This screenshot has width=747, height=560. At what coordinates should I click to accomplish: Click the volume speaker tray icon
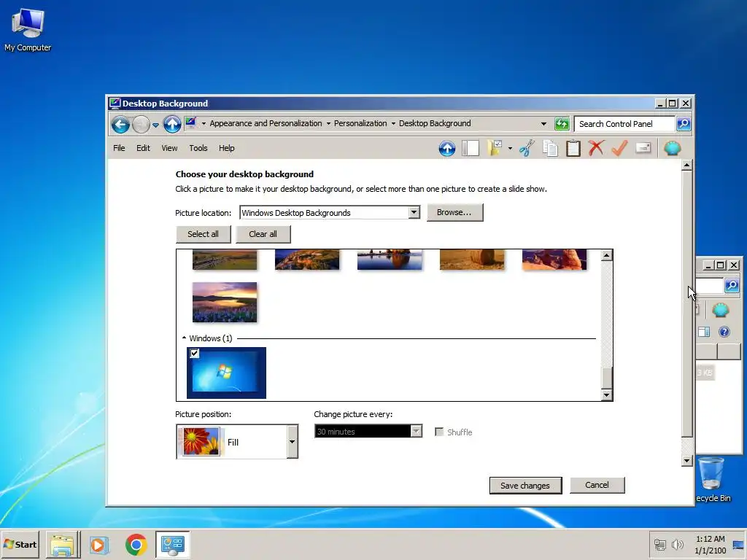pos(678,544)
